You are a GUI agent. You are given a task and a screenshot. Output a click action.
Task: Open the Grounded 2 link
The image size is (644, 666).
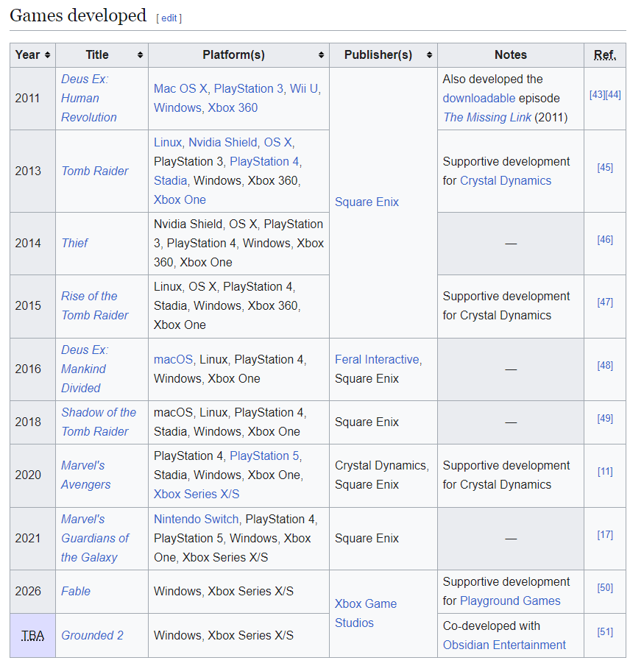pyautogui.click(x=92, y=635)
